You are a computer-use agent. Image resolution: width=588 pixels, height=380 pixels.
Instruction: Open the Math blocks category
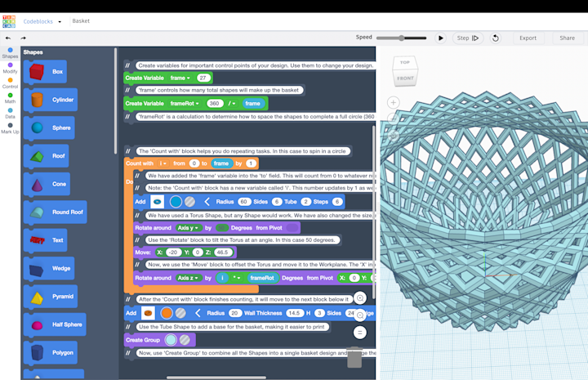click(10, 98)
